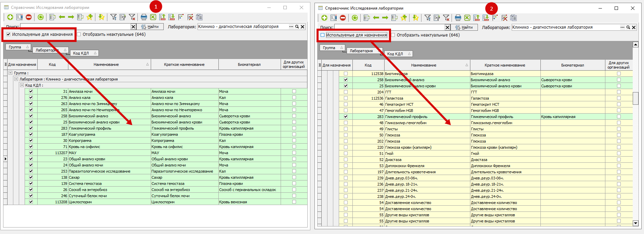The image size is (644, 234).
Task: Click Лаборатория magnifier search in right window
Action: tap(628, 27)
